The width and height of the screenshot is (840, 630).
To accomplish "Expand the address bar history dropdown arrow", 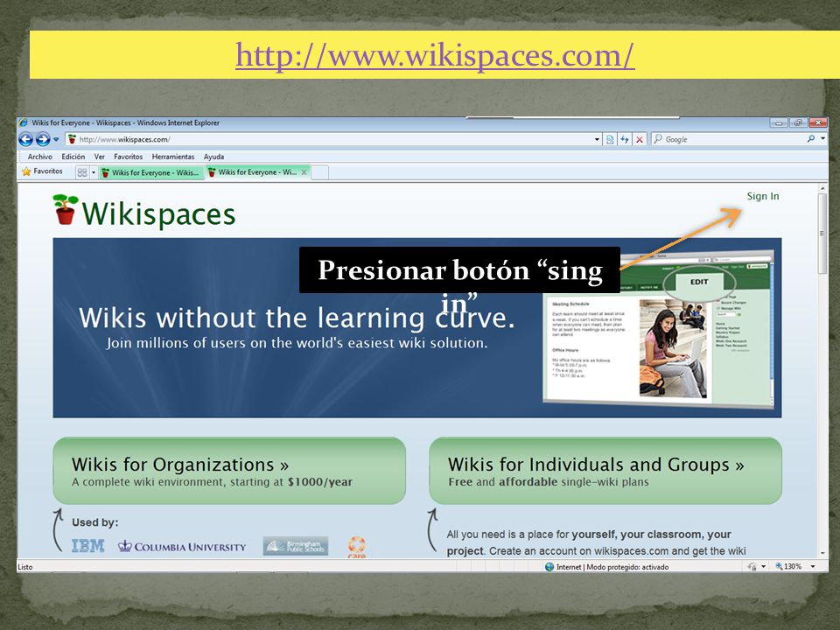I will tap(597, 139).
